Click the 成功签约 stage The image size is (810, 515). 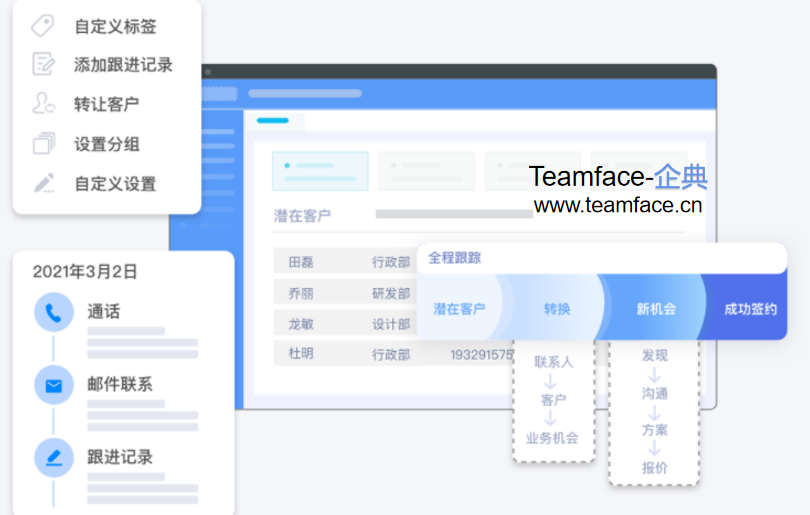[x=750, y=308]
